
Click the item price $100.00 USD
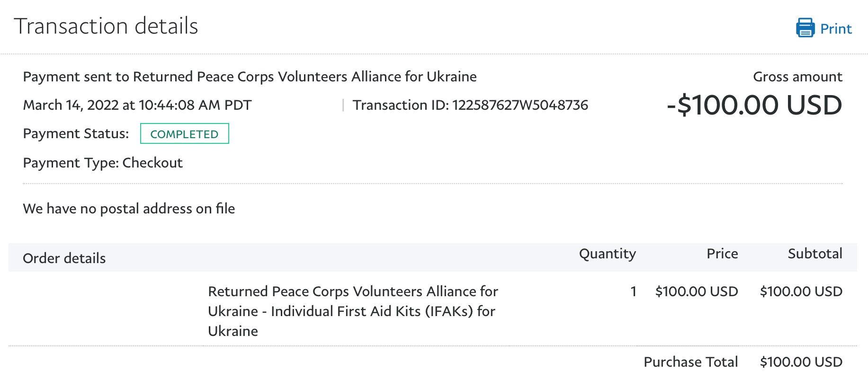point(697,291)
